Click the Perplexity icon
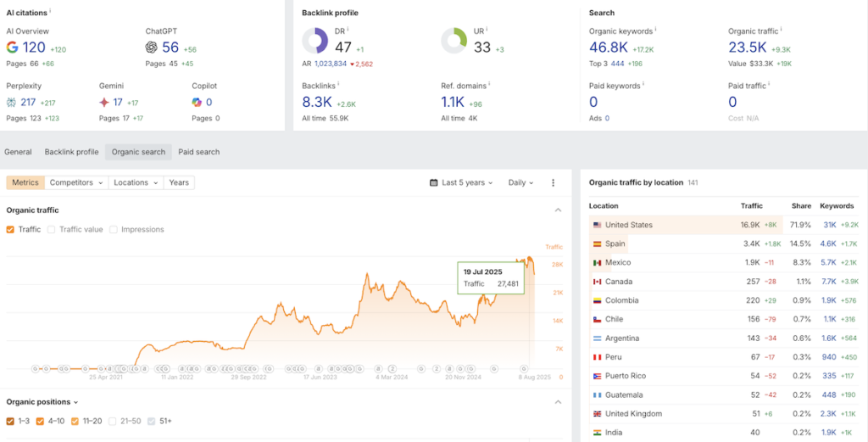The image size is (868, 442). (x=12, y=103)
